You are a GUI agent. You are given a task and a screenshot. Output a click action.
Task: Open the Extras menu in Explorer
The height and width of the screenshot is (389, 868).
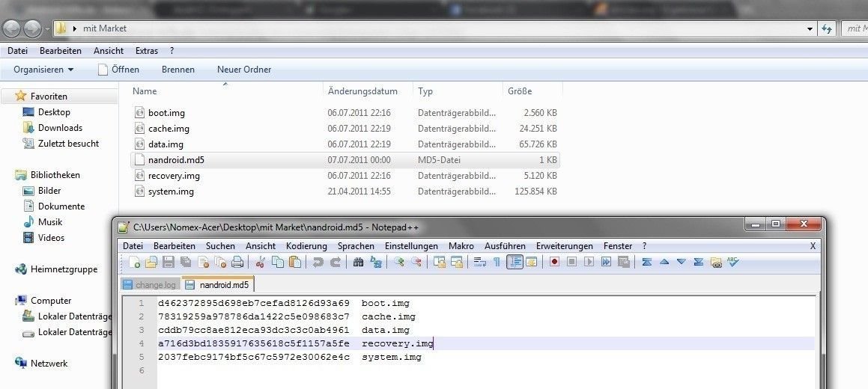pos(147,51)
